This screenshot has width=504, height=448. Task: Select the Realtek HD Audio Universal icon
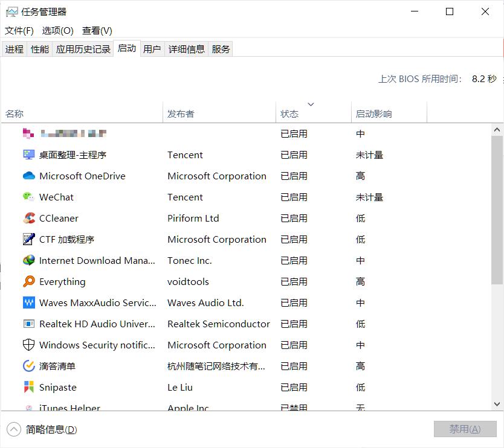click(x=28, y=324)
